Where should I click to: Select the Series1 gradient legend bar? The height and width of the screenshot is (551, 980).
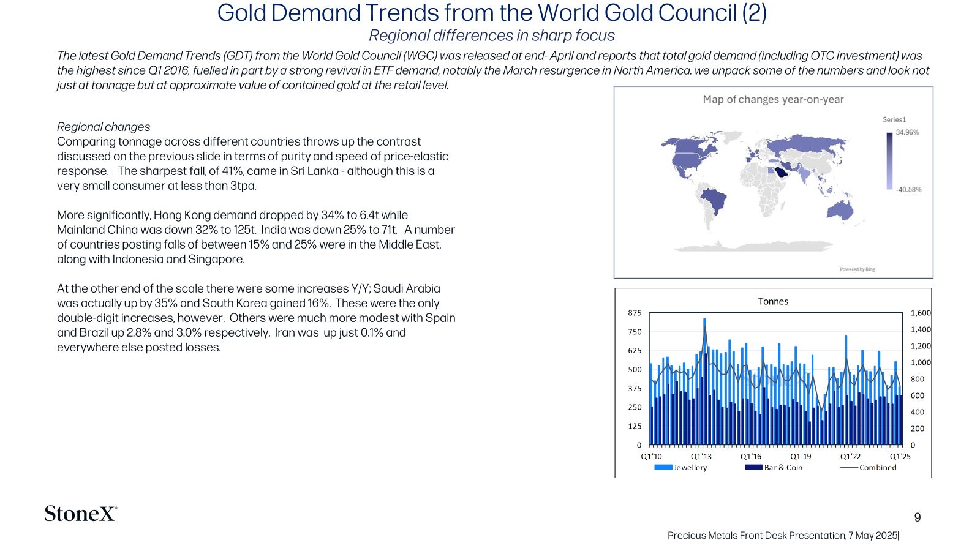tap(889, 161)
